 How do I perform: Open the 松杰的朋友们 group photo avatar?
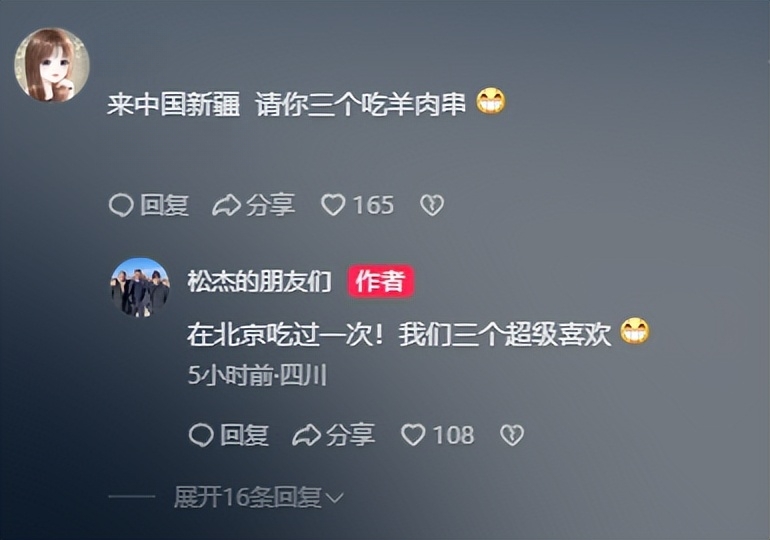coord(140,287)
